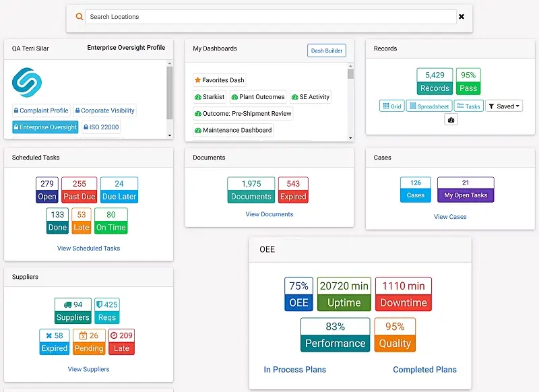Select the ISO 22000 profile
The image size is (539, 392).
[101, 127]
